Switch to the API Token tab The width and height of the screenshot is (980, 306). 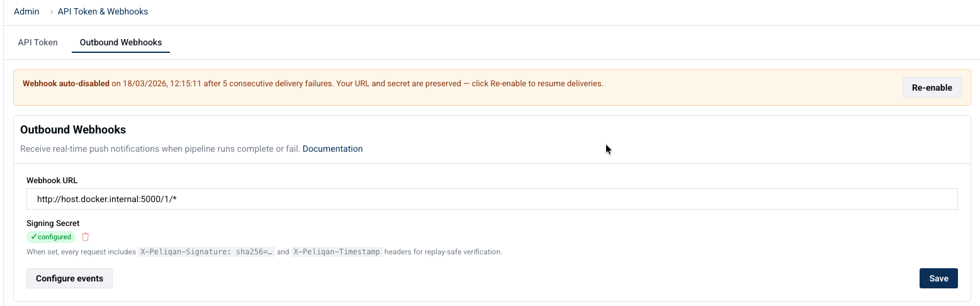(38, 42)
